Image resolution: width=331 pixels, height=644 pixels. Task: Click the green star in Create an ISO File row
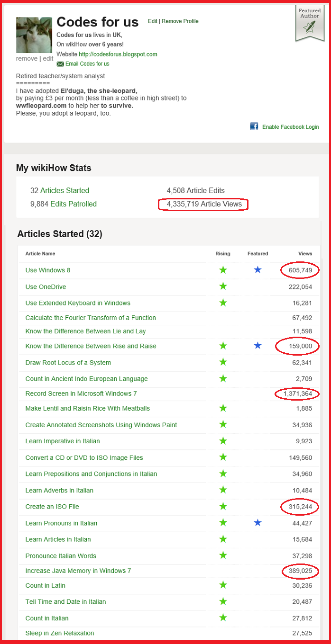[x=223, y=506]
